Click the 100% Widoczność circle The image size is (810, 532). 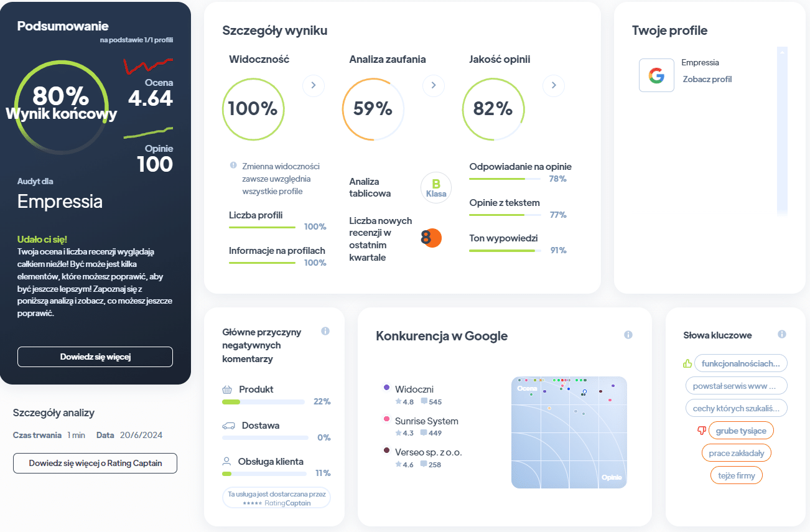253,109
